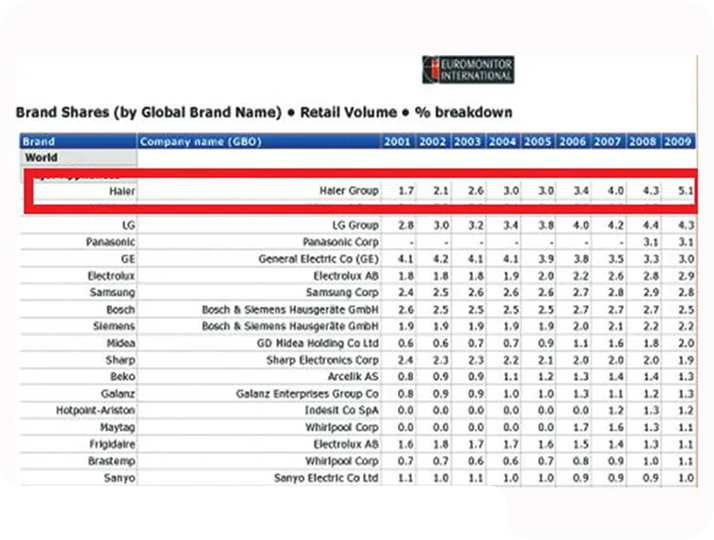Click Panasonic's 2008 value 3.1
The height and width of the screenshot is (540, 714).
651,242
